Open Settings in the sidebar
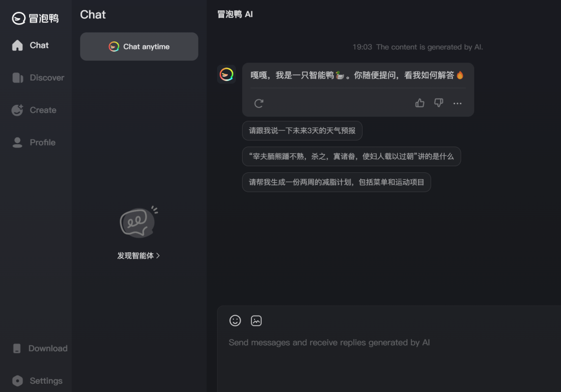Screen dimensions: 561x392 [x=37, y=381]
